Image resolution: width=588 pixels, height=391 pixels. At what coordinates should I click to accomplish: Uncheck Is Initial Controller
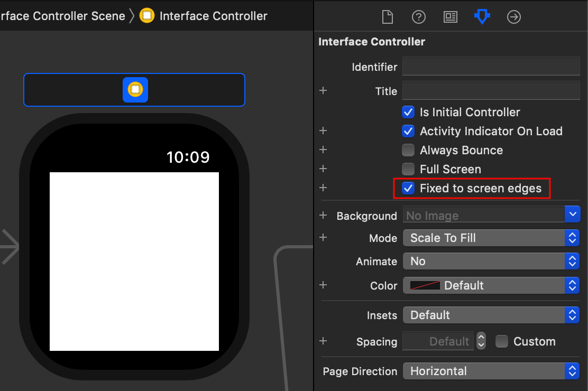[408, 112]
